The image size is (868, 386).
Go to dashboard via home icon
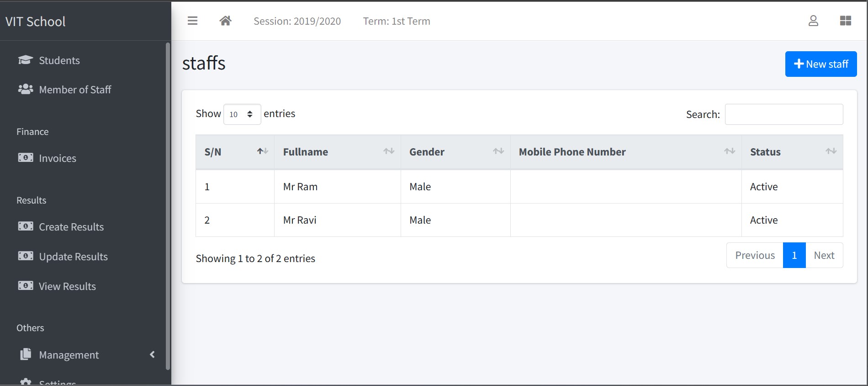[x=225, y=21]
